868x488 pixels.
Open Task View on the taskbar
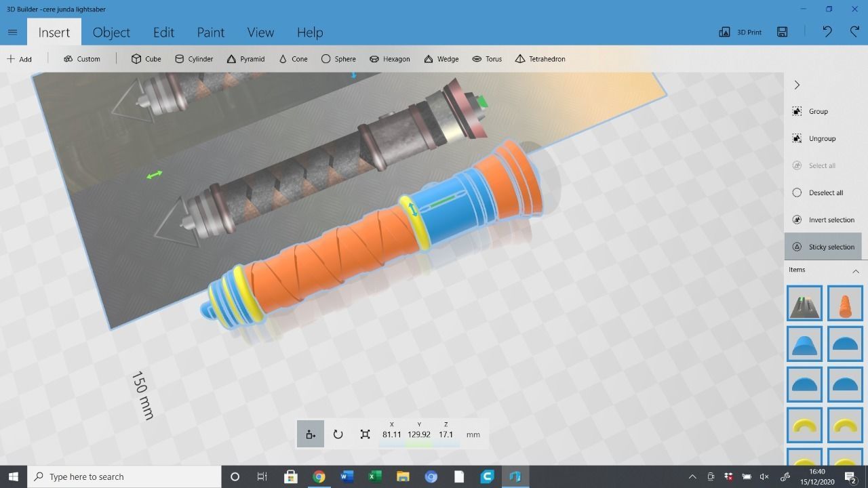pos(262,476)
